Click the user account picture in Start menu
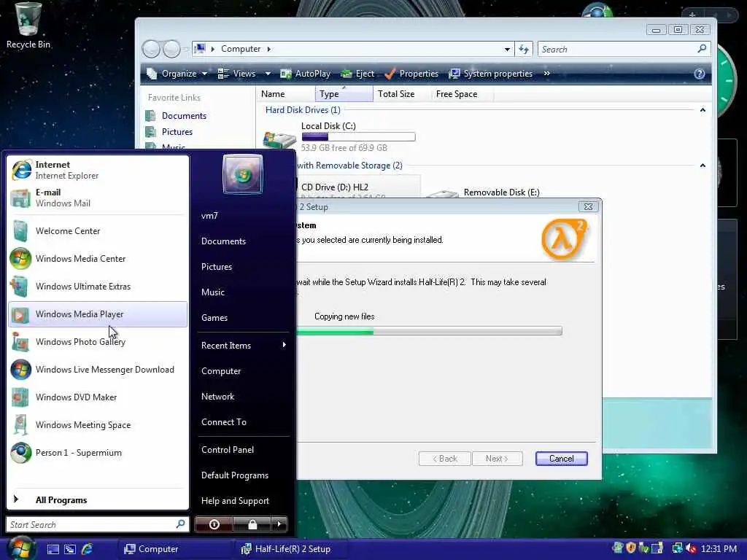The width and height of the screenshot is (747, 560). point(242,174)
